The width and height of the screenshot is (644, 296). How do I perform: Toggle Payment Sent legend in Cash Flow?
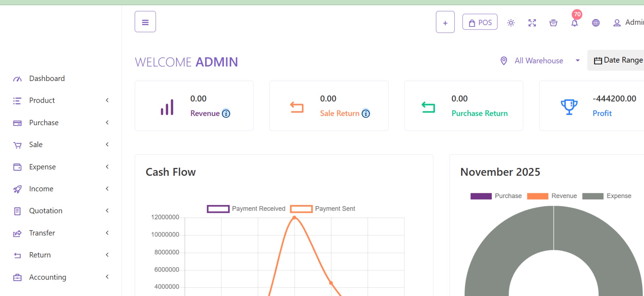point(323,209)
